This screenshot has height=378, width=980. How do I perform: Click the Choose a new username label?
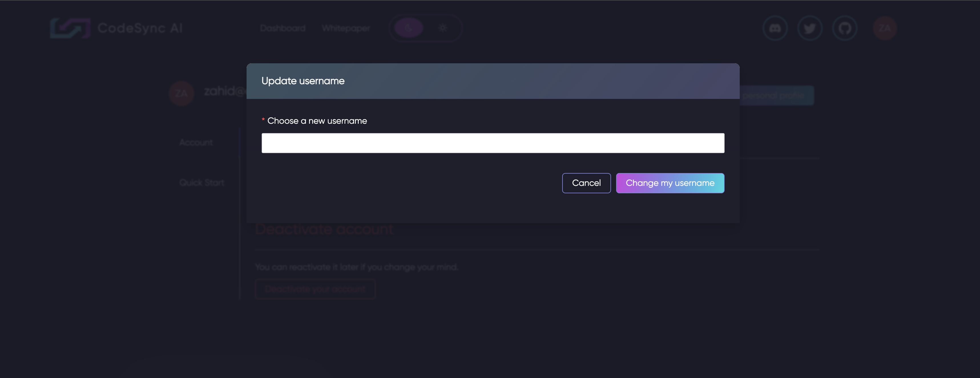(x=317, y=121)
